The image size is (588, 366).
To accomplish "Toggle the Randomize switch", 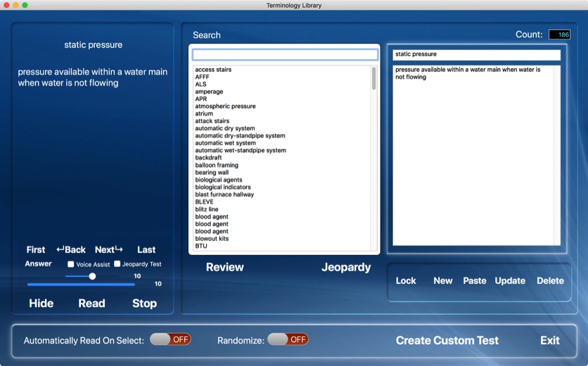I will 288,339.
